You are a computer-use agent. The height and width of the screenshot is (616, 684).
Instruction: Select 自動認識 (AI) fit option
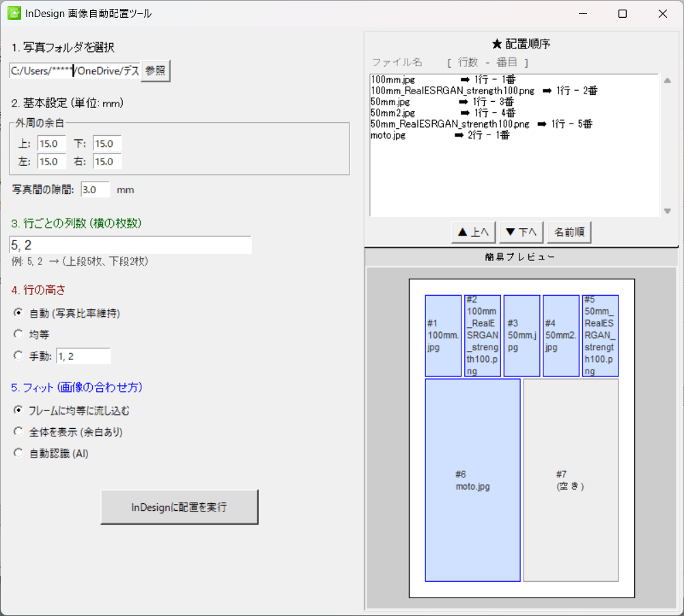(x=18, y=453)
